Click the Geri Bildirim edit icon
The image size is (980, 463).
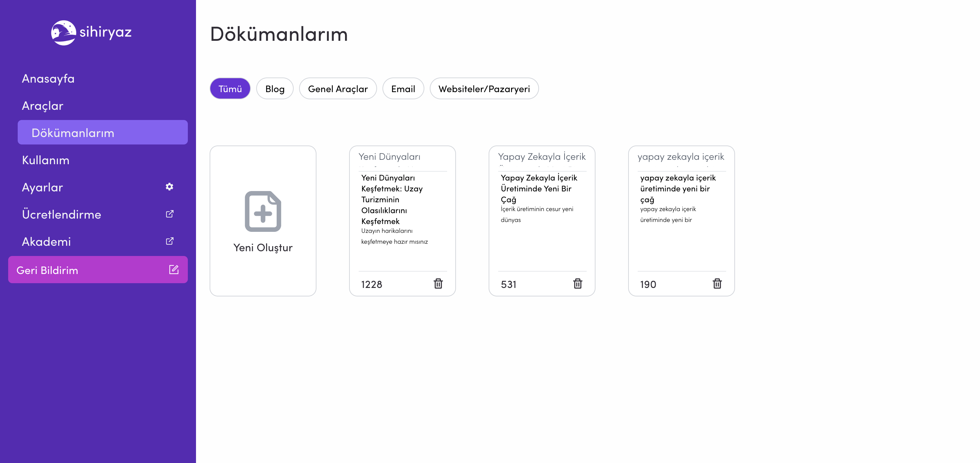click(174, 270)
